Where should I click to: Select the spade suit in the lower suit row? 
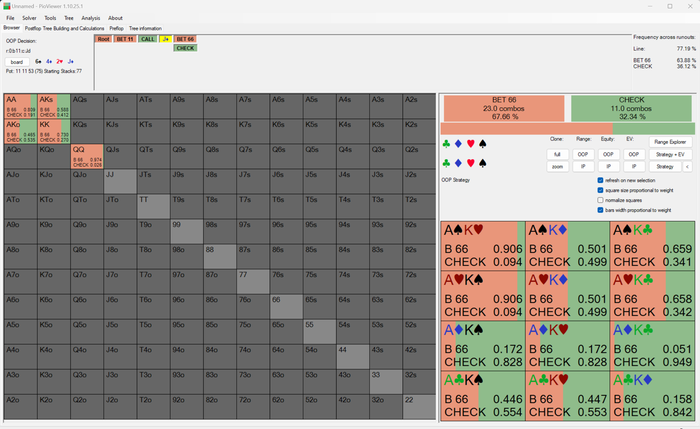[x=483, y=163]
